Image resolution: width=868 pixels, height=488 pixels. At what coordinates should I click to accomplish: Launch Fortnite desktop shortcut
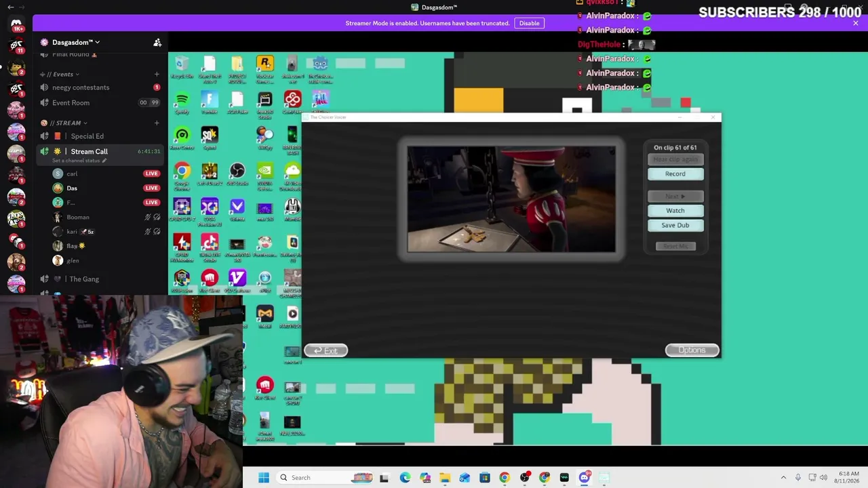coord(210,102)
